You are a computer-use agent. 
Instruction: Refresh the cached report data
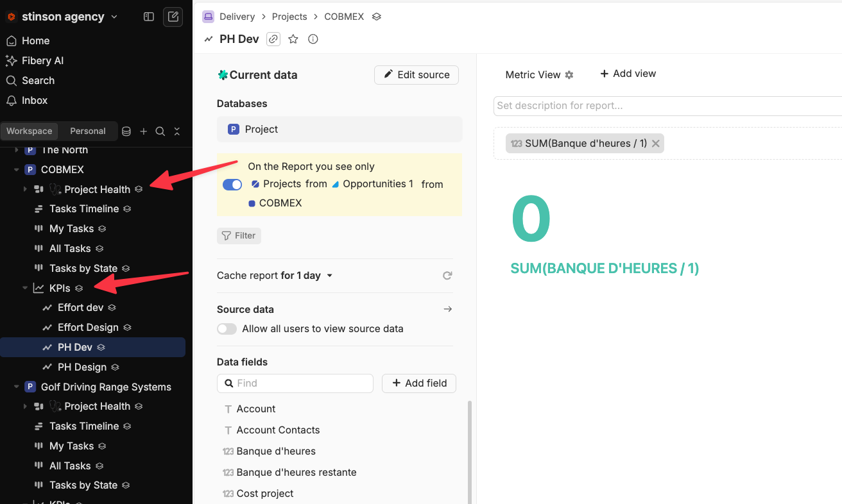(x=447, y=276)
